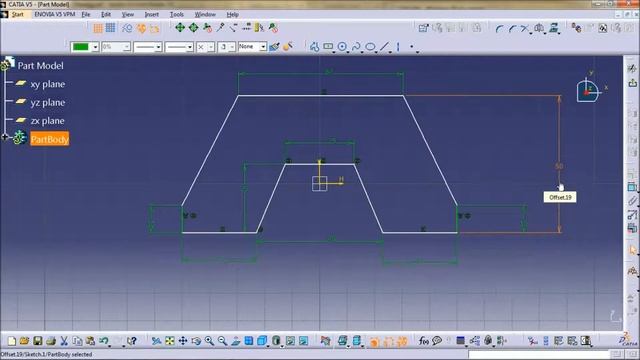Select the Project 3D Elements tool
Viewport: 640px width, 360px height.
click(x=553, y=28)
